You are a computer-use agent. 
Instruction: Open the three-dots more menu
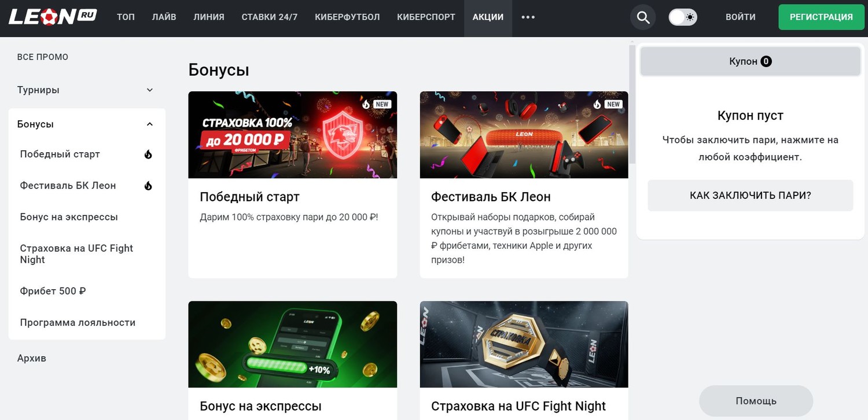[x=528, y=17]
